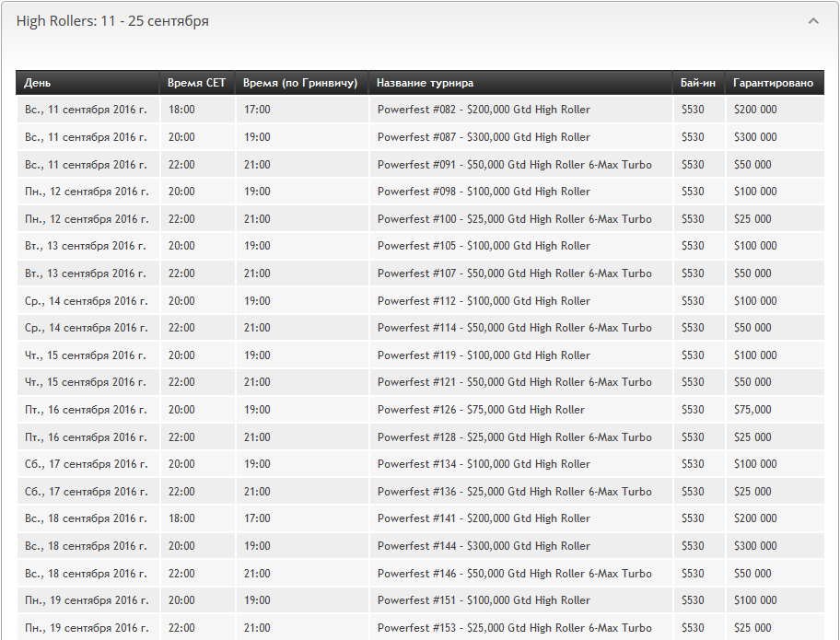Select Powerfest #153 6-Max Turbo tournament name
The width and height of the screenshot is (840, 640).
(x=514, y=628)
